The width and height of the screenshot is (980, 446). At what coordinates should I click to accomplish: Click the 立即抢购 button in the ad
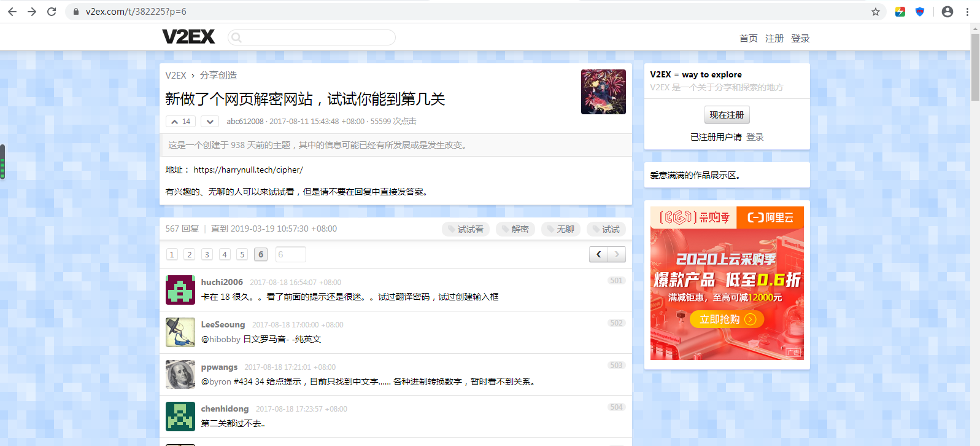(727, 319)
